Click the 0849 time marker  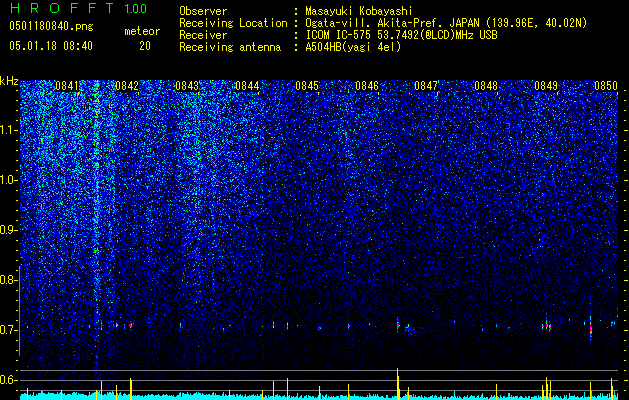click(546, 86)
